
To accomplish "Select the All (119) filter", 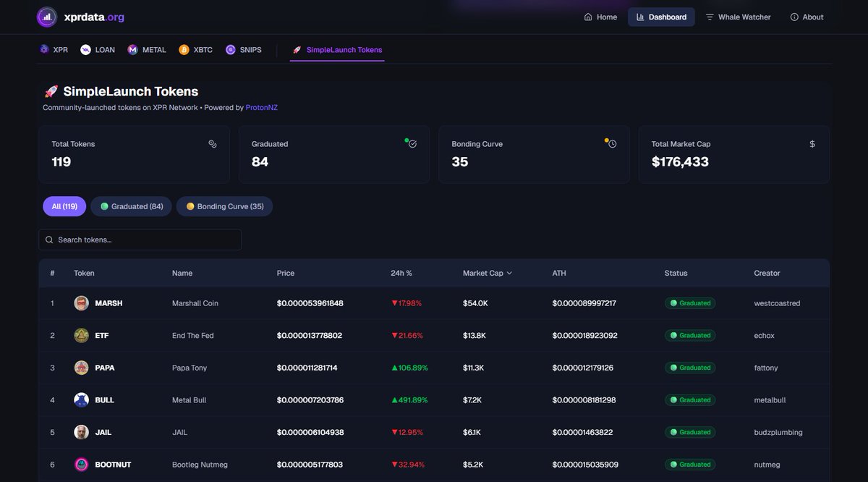I will point(64,206).
